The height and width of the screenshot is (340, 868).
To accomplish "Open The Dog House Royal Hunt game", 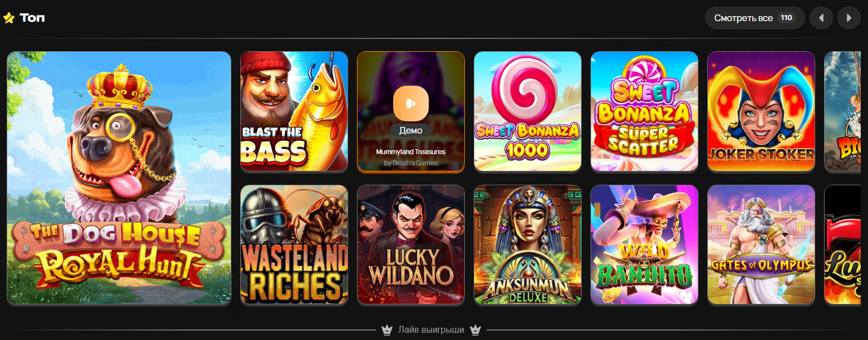I will tap(119, 178).
